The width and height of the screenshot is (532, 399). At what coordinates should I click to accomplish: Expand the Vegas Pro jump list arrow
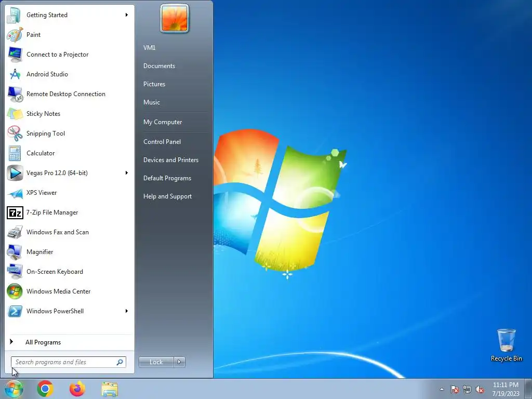(x=127, y=172)
